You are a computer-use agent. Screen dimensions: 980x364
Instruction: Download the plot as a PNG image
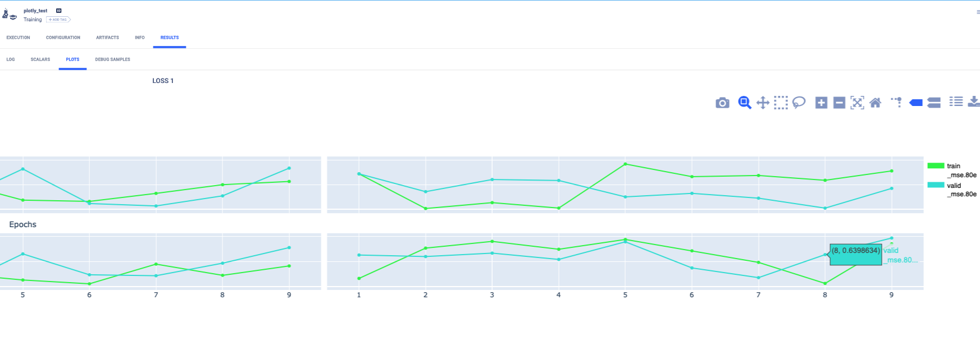click(x=722, y=103)
